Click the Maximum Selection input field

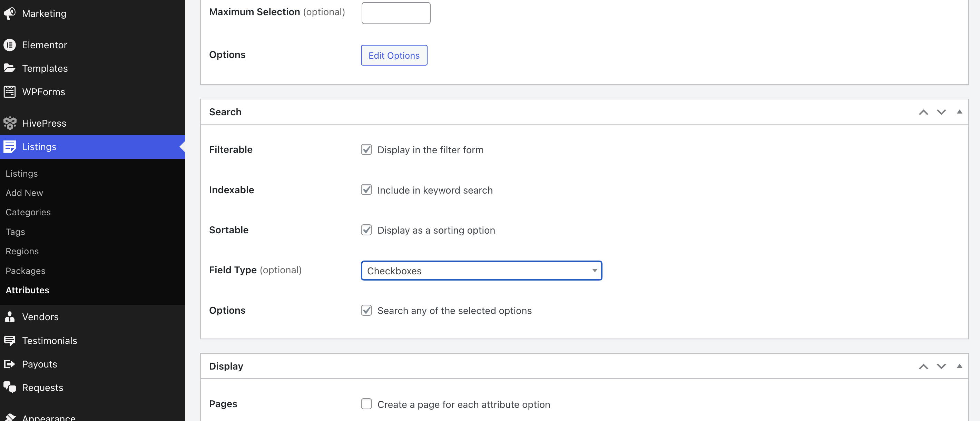tap(396, 13)
